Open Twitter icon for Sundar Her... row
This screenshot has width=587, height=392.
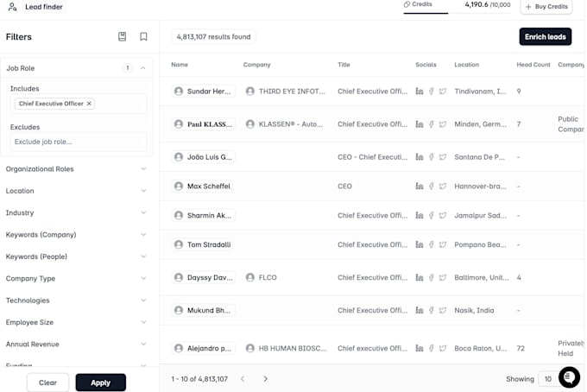pos(443,92)
